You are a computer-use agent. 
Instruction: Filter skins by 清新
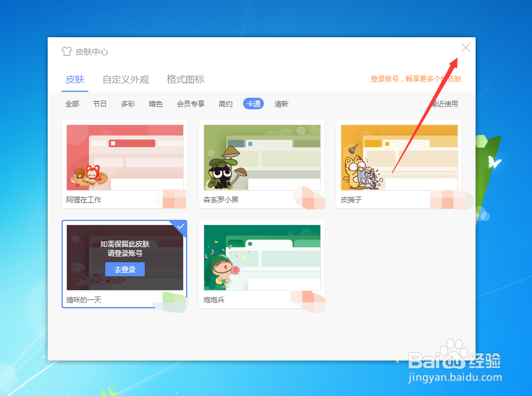281,104
